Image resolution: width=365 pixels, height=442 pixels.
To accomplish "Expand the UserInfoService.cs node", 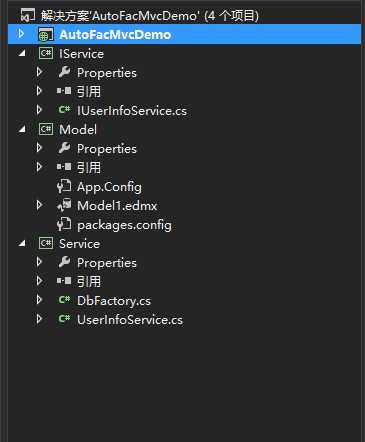I will [39, 319].
